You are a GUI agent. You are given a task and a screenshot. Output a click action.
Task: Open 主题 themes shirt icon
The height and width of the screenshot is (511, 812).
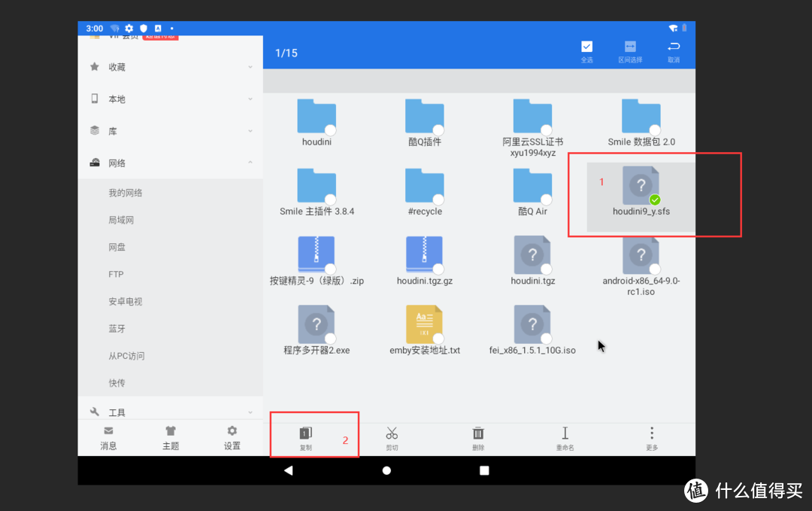171,430
